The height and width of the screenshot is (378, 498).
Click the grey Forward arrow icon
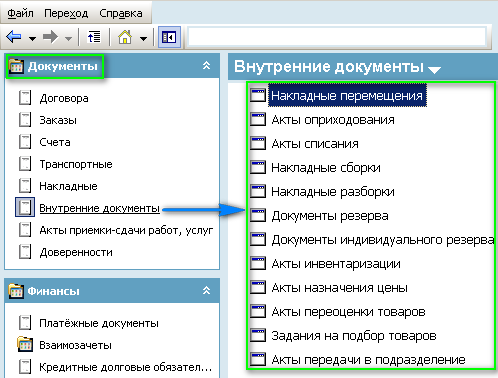click(x=50, y=37)
